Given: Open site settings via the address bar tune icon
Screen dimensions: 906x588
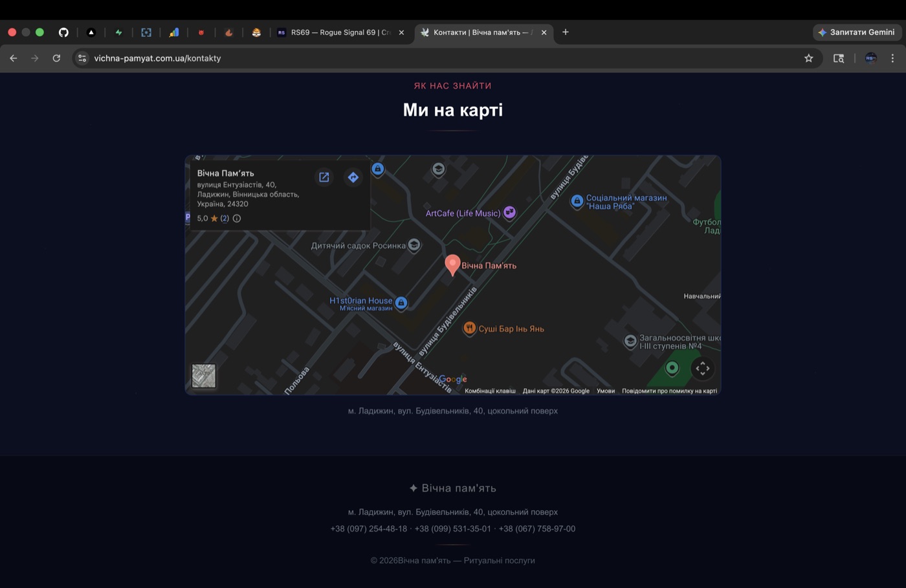Looking at the screenshot, I should click(x=82, y=58).
